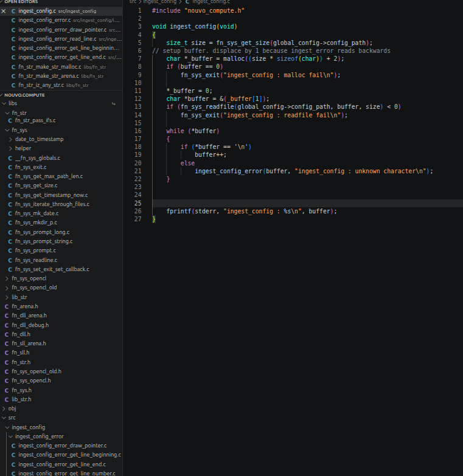Open fn_sys.h header file

click(21, 390)
